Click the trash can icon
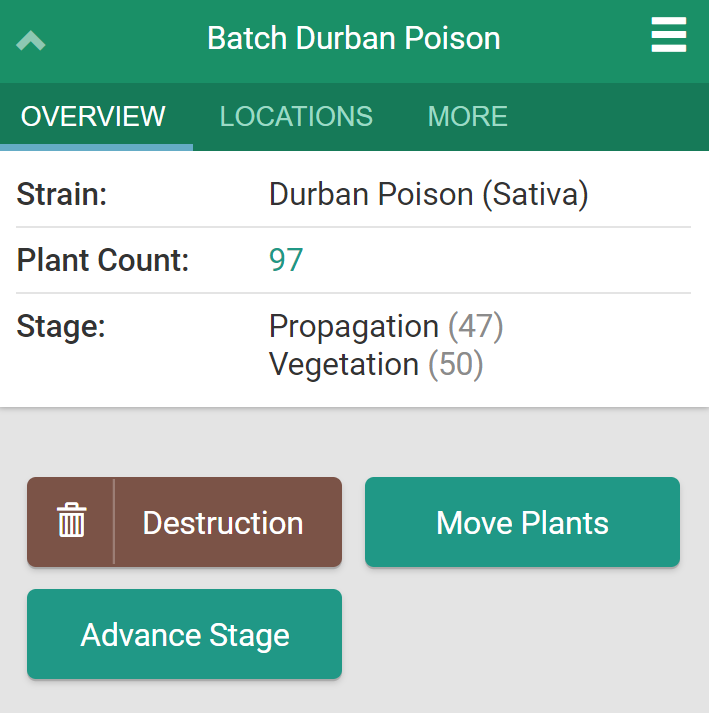 click(x=71, y=522)
